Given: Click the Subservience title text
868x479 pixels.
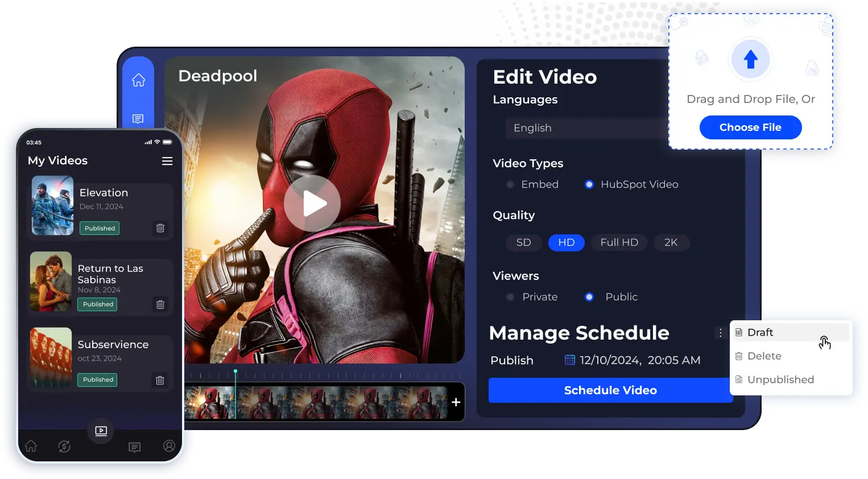Looking at the screenshot, I should click(x=113, y=345).
